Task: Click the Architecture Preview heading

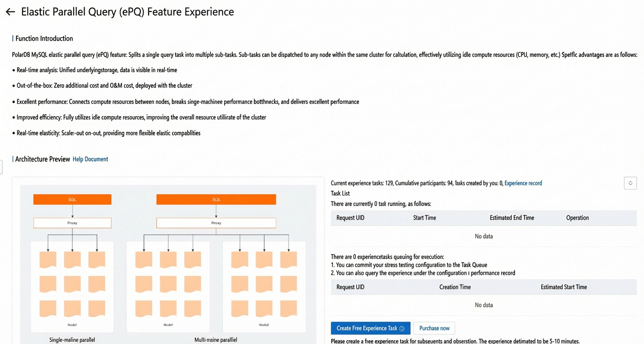Action: coord(43,159)
